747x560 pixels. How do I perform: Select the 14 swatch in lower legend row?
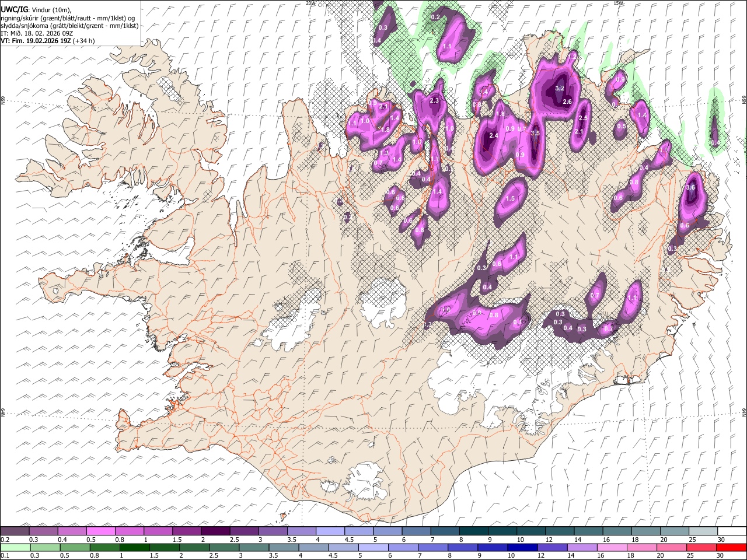[582, 547]
